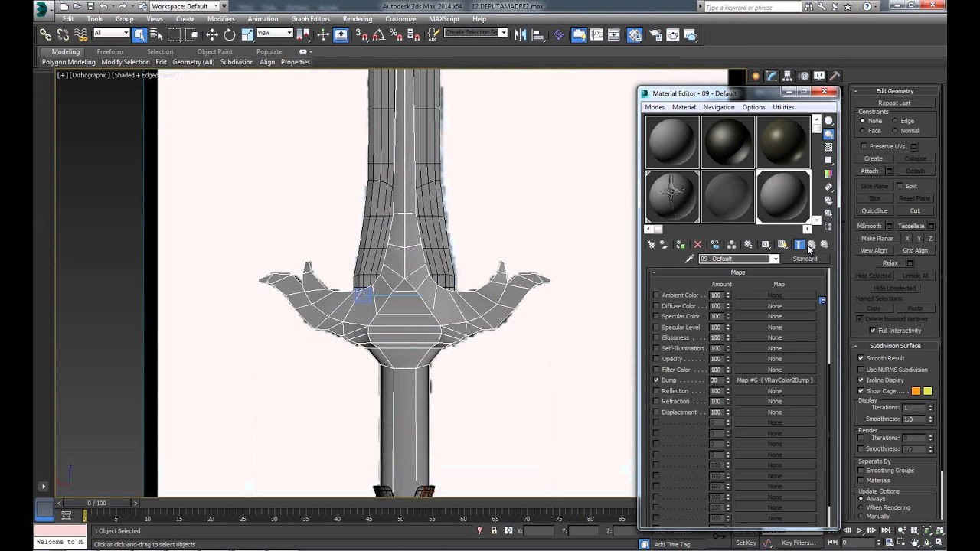980x551 pixels.
Task: Toggle the Backlight icon in Material Editor
Action: [828, 134]
